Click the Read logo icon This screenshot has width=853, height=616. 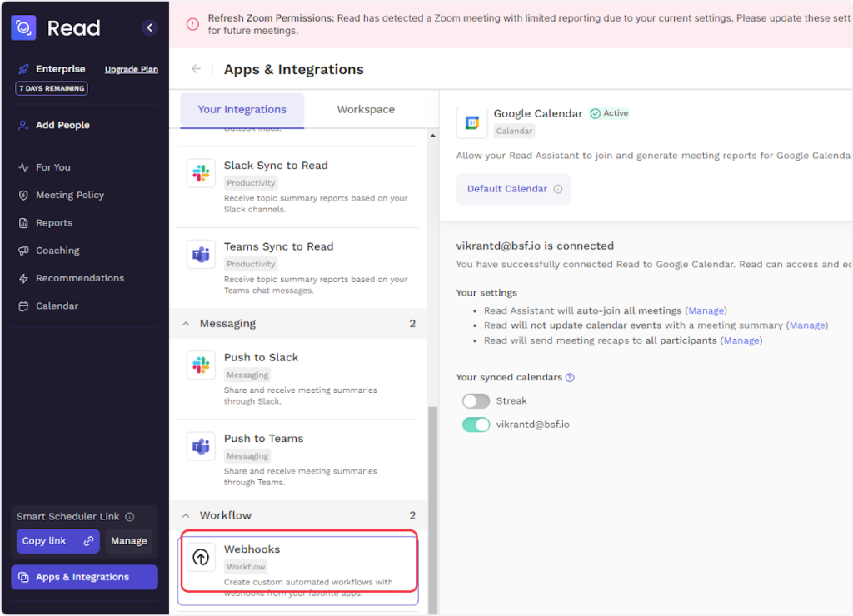tap(23, 27)
